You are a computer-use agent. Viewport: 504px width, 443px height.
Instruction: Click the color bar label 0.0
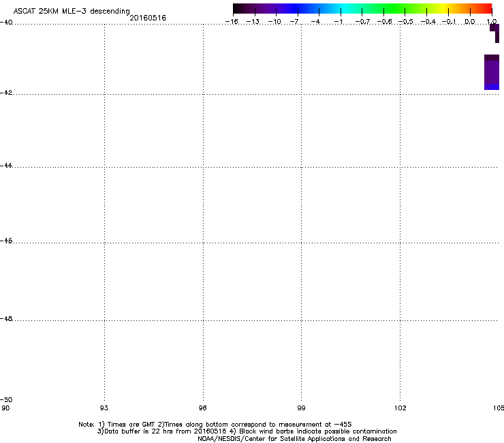470,22
